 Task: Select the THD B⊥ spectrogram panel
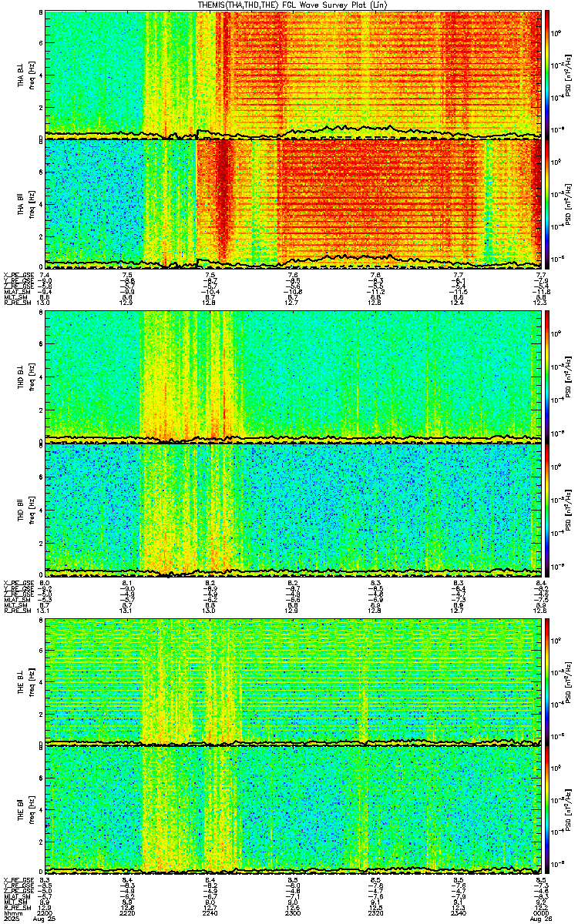pos(293,376)
